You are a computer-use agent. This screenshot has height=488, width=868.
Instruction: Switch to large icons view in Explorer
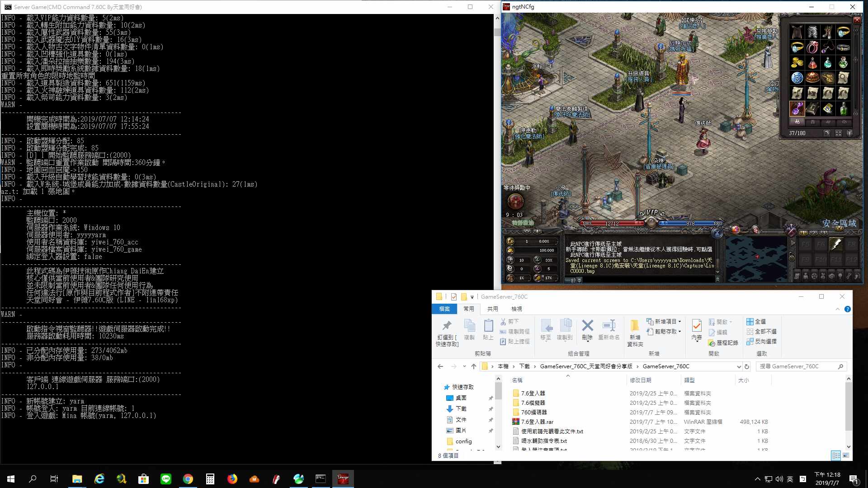pyautogui.click(x=846, y=455)
